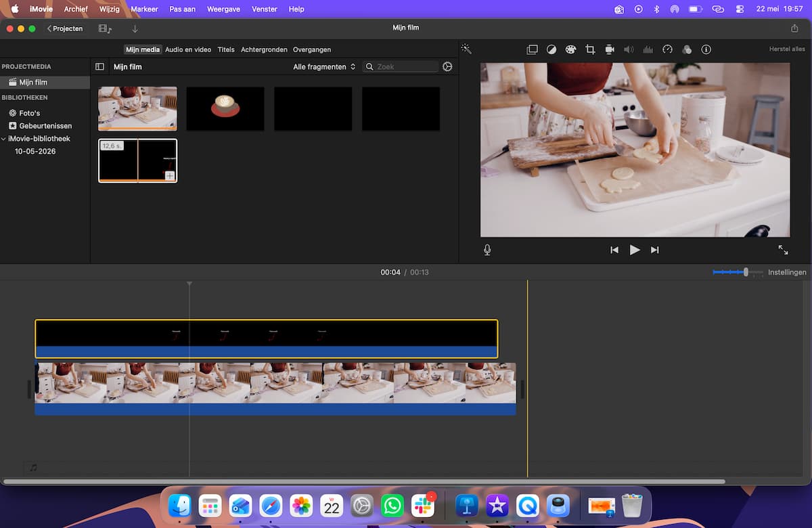Open the Instellingen timeline settings popup
This screenshot has width=812, height=528.
click(787, 272)
